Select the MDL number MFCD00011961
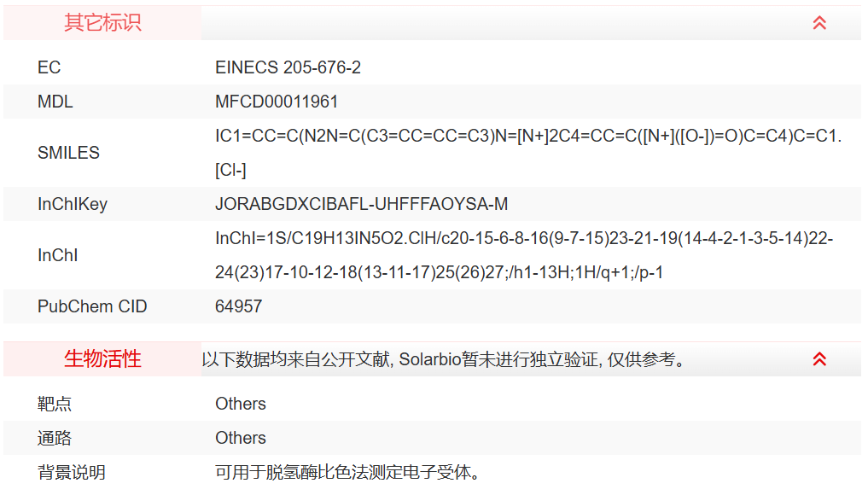868x495 pixels. pos(277,102)
